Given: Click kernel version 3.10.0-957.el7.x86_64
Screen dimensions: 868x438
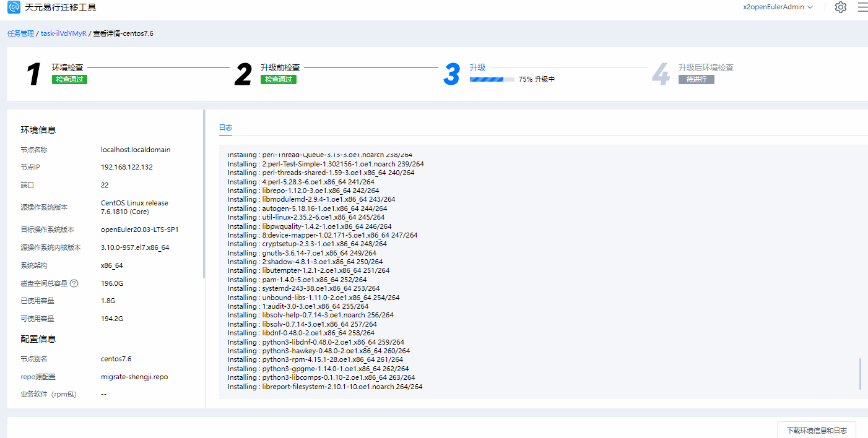Looking at the screenshot, I should [x=135, y=247].
